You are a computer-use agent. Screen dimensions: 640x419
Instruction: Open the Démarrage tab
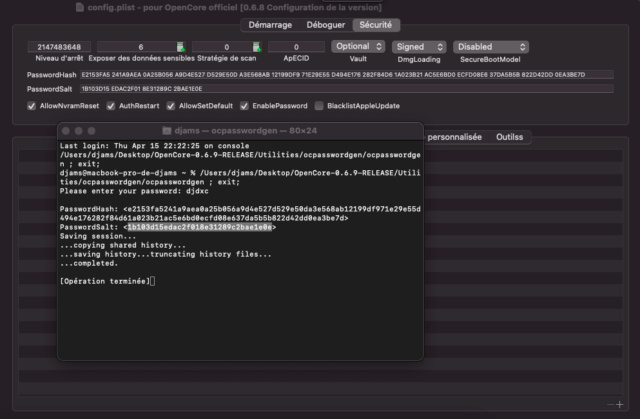pyautogui.click(x=270, y=25)
